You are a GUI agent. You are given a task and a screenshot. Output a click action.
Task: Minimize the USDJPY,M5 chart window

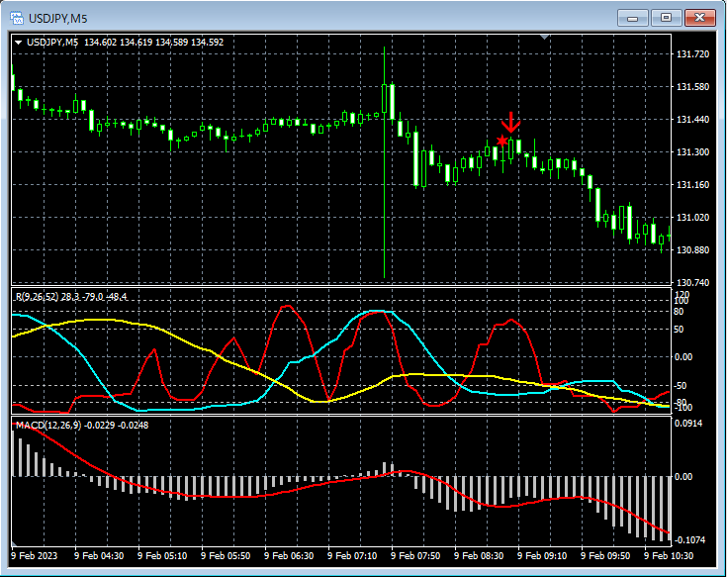pos(633,18)
